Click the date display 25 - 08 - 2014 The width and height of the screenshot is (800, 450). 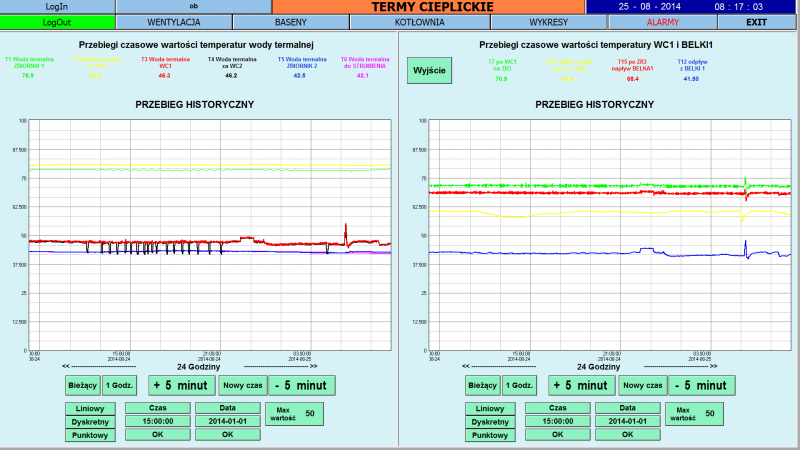coord(649,7)
